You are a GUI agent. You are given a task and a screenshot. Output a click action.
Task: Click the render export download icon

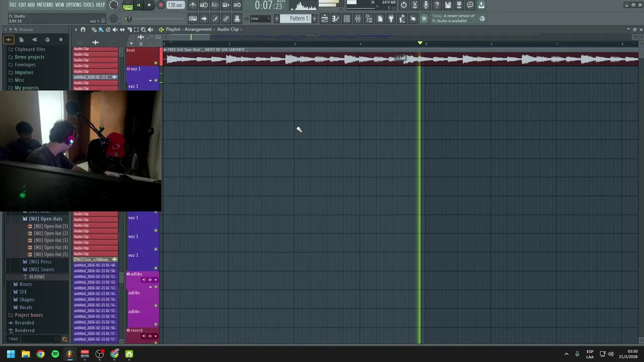(481, 5)
